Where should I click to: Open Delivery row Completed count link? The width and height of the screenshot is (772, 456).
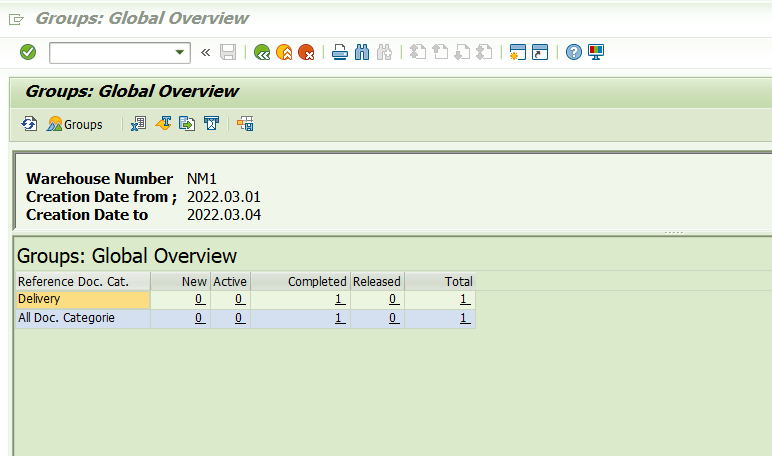(x=339, y=299)
